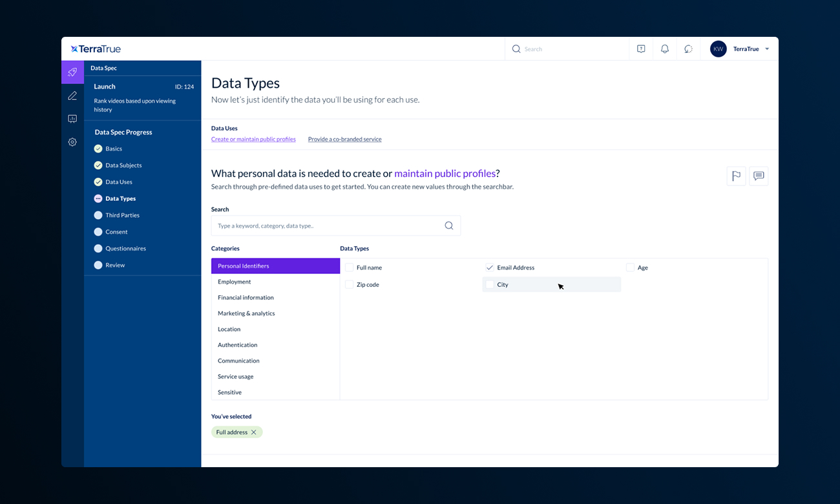
Task: Check the Age checkbox
Action: [630, 268]
